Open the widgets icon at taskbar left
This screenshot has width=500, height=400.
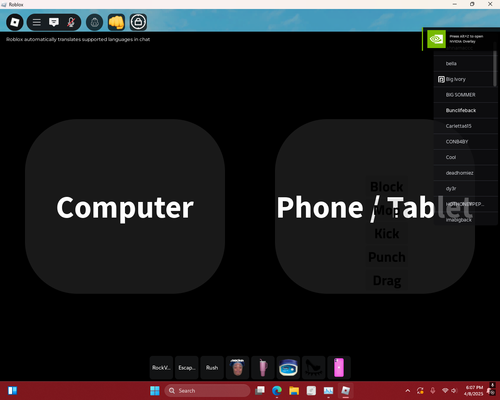12,390
